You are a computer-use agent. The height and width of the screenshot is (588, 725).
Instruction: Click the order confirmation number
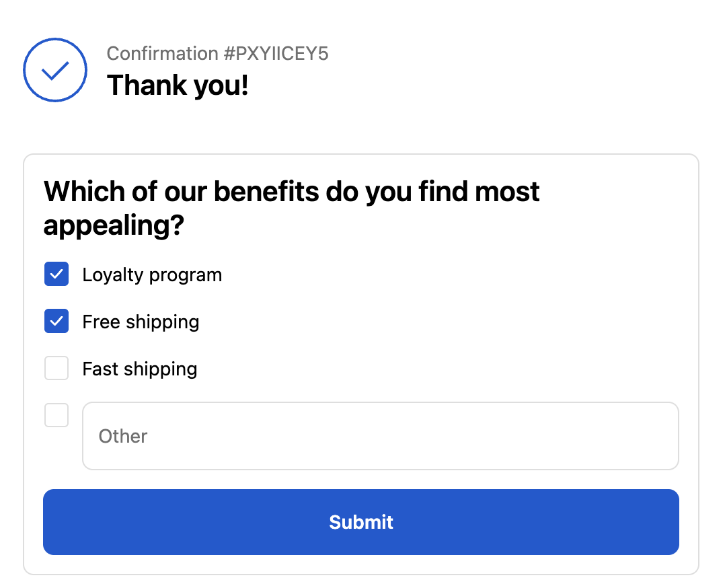click(x=276, y=54)
